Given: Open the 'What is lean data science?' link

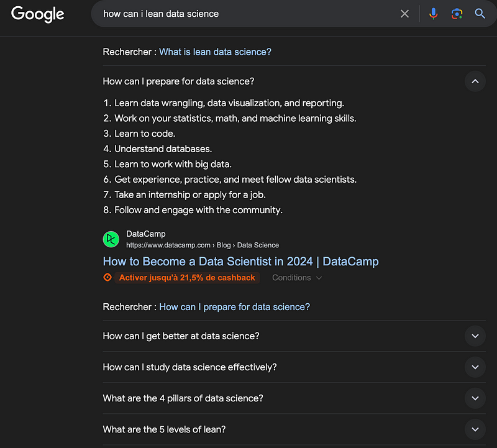Looking at the screenshot, I should click(x=215, y=52).
